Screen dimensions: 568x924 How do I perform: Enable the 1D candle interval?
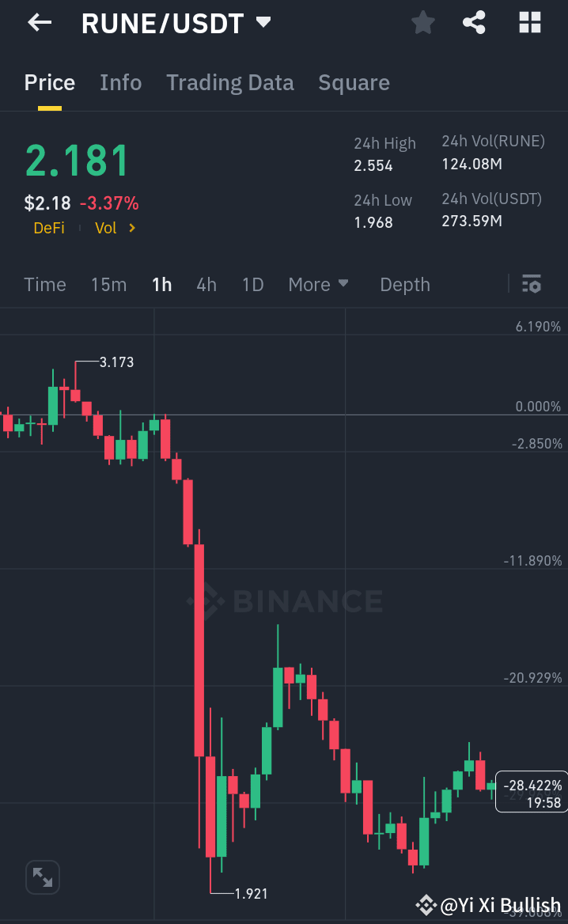pos(252,284)
